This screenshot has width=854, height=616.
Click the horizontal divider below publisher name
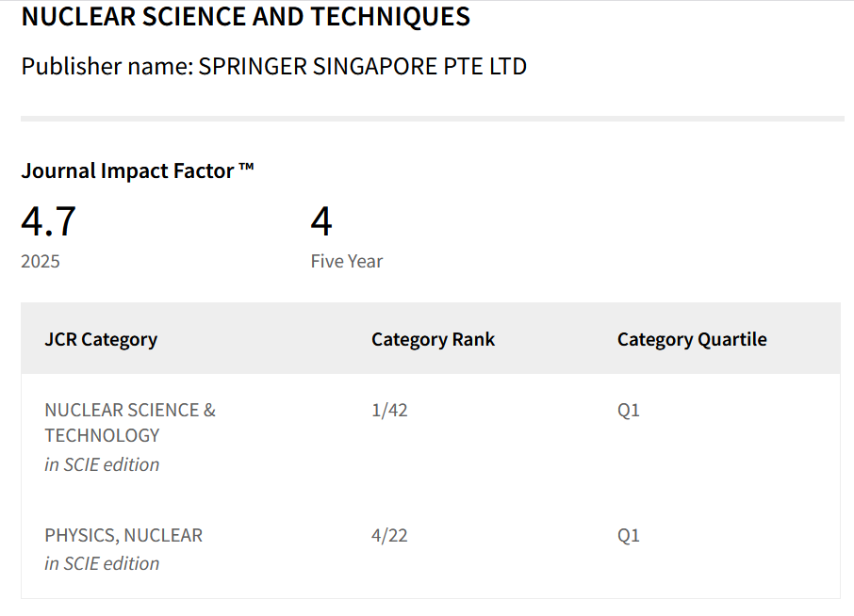tap(433, 119)
